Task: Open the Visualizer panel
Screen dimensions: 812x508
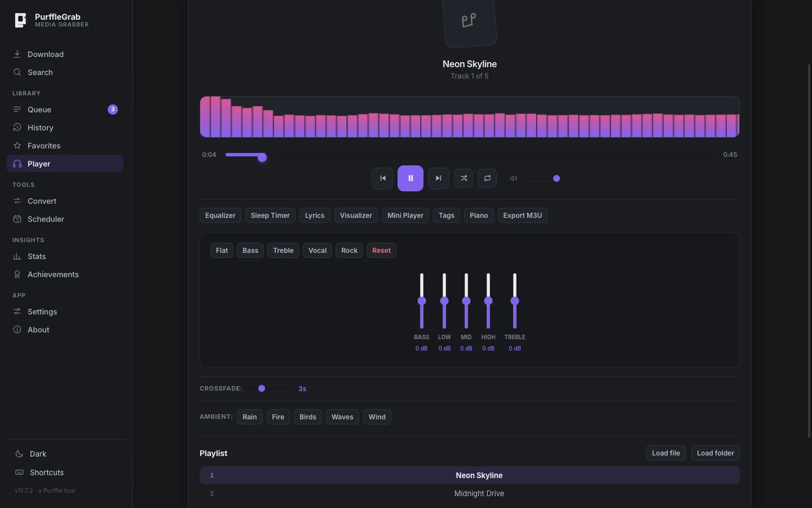Action: tap(356, 216)
